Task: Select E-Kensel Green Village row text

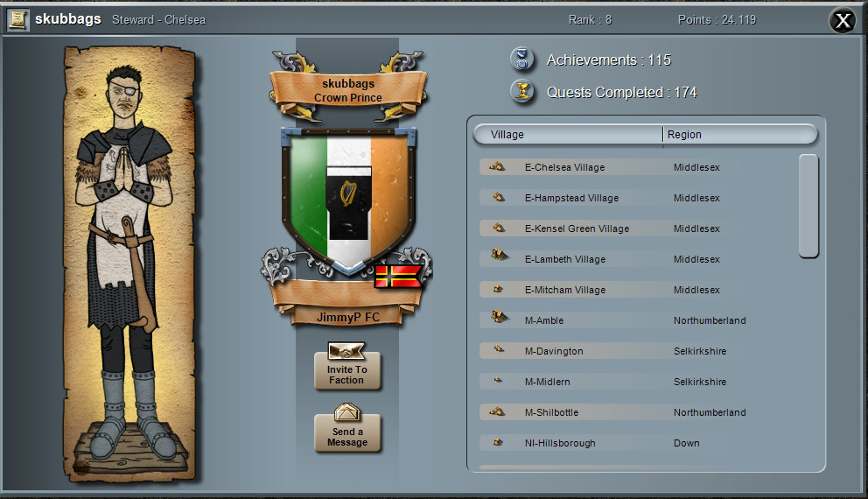Action: pyautogui.click(x=577, y=228)
